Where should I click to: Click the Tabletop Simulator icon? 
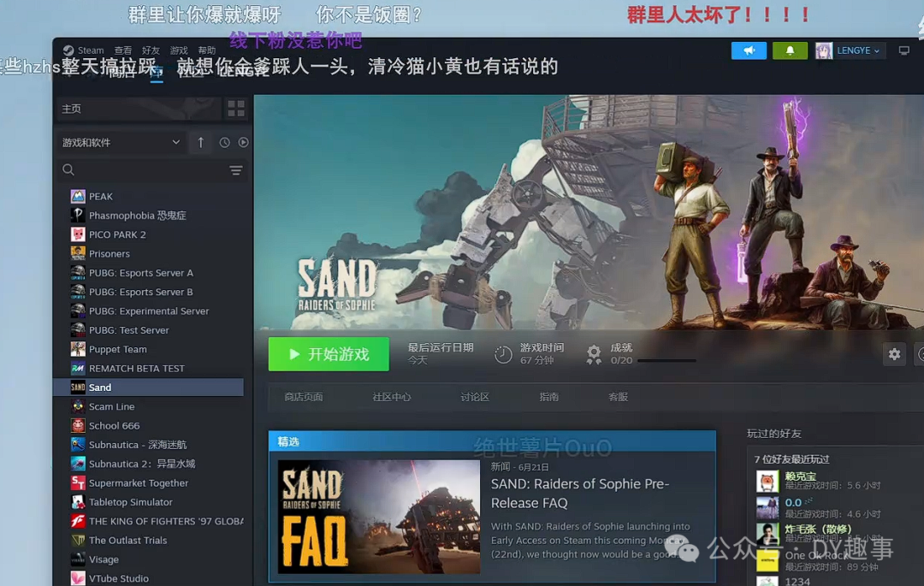click(x=78, y=502)
